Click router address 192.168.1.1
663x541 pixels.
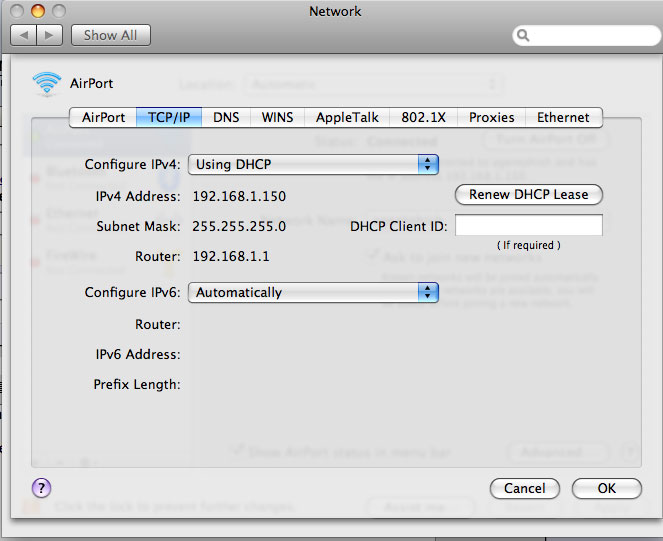(x=231, y=256)
